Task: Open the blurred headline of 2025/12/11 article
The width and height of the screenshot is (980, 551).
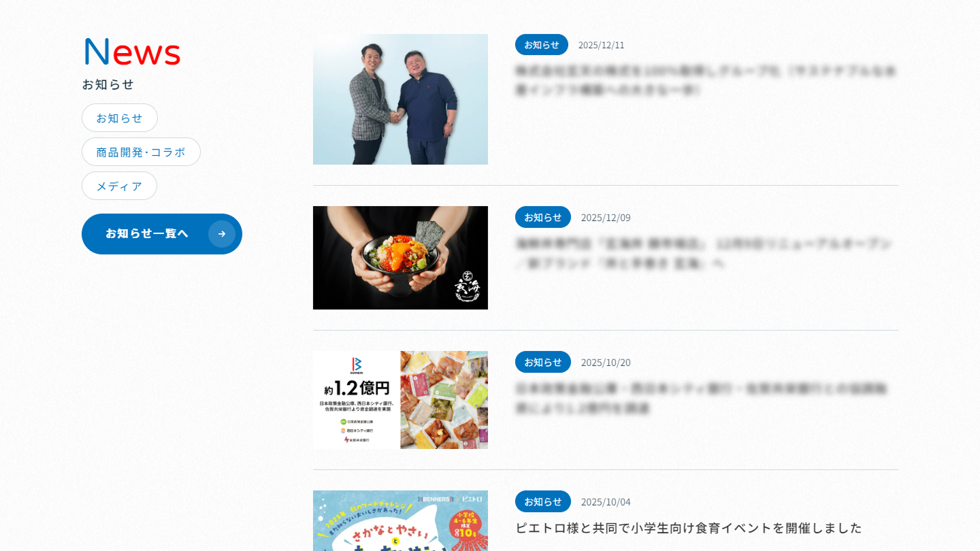Action: click(x=706, y=80)
